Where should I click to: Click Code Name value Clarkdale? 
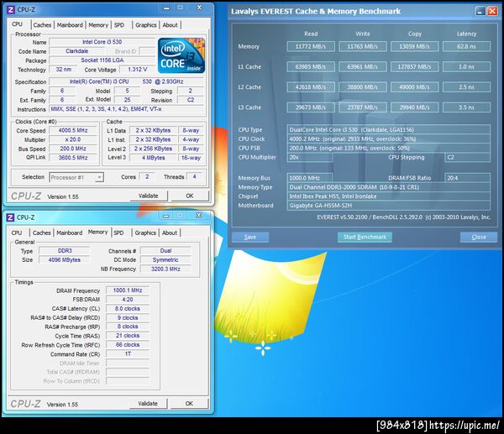(x=76, y=51)
